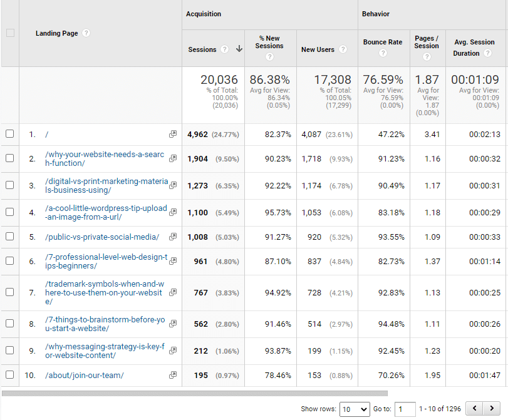508x420 pixels.
Task: Click the horizontal scrollbar below the table
Action: click(x=195, y=393)
